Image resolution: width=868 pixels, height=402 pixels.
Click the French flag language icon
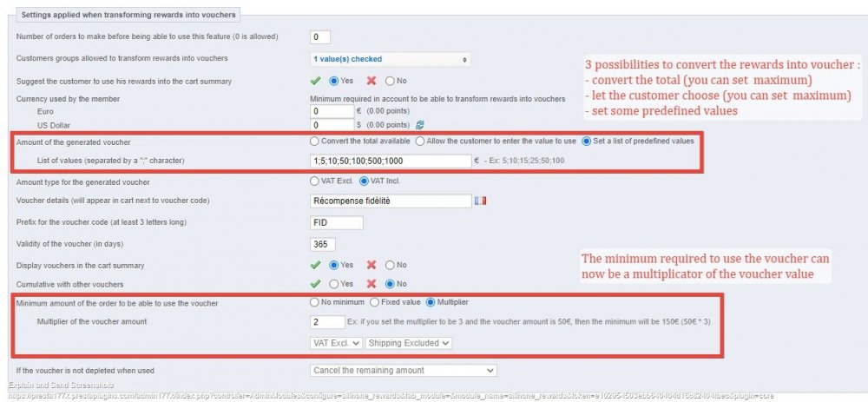click(480, 201)
